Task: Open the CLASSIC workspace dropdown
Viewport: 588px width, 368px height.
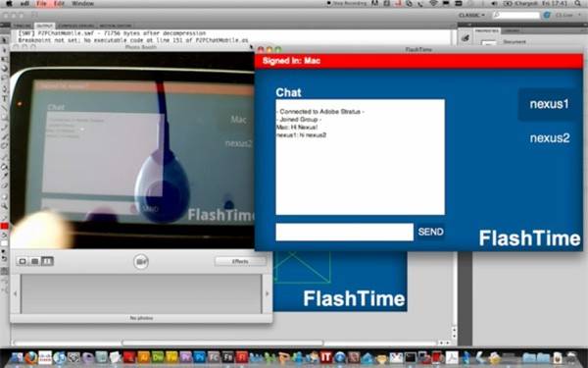Action: click(471, 15)
